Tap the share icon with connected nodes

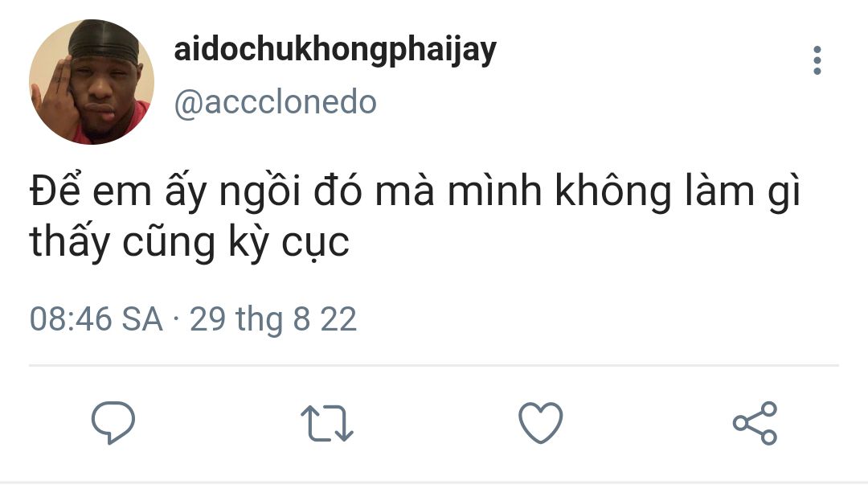[755, 423]
